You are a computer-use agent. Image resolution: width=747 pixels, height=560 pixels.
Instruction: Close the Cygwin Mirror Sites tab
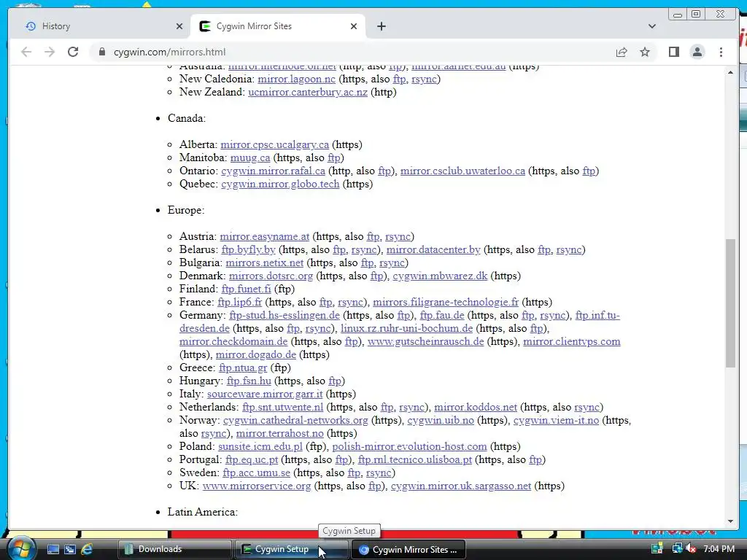(354, 26)
